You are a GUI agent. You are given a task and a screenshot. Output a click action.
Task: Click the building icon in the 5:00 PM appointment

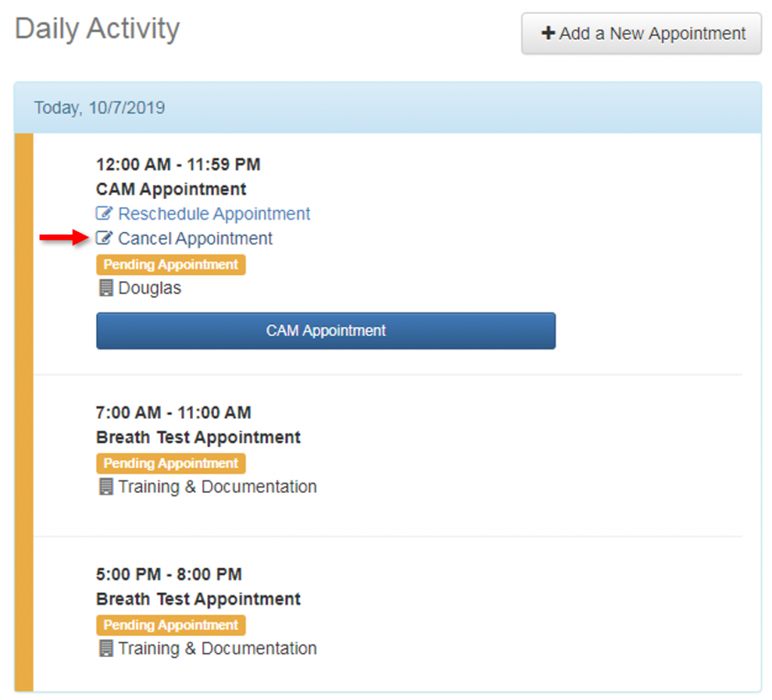(x=106, y=649)
